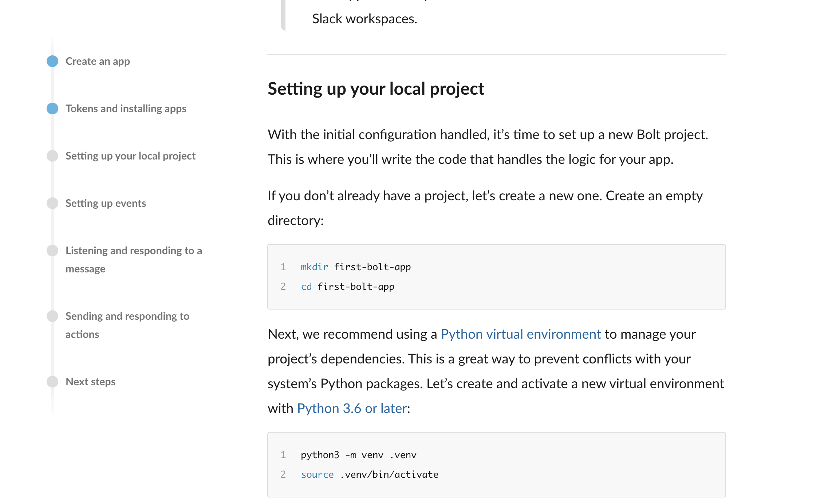Image resolution: width=828 pixels, height=504 pixels.
Task: Jump to Next steps section
Action: point(90,382)
